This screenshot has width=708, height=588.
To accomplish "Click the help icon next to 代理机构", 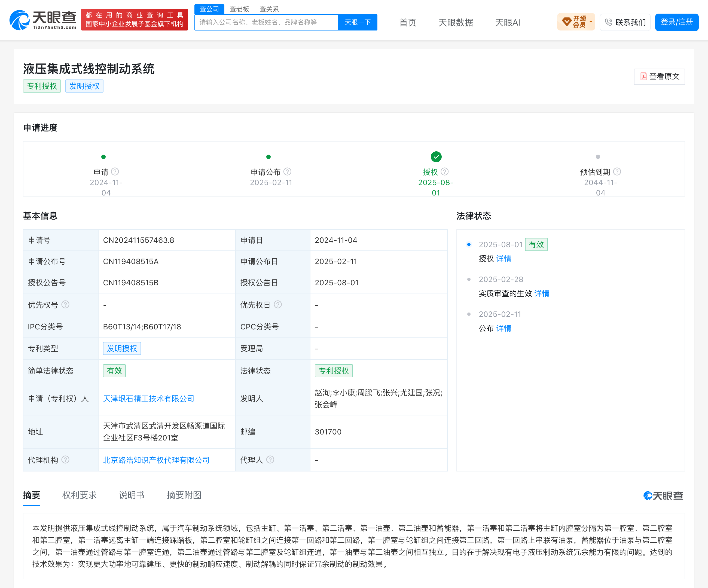I will click(x=65, y=460).
